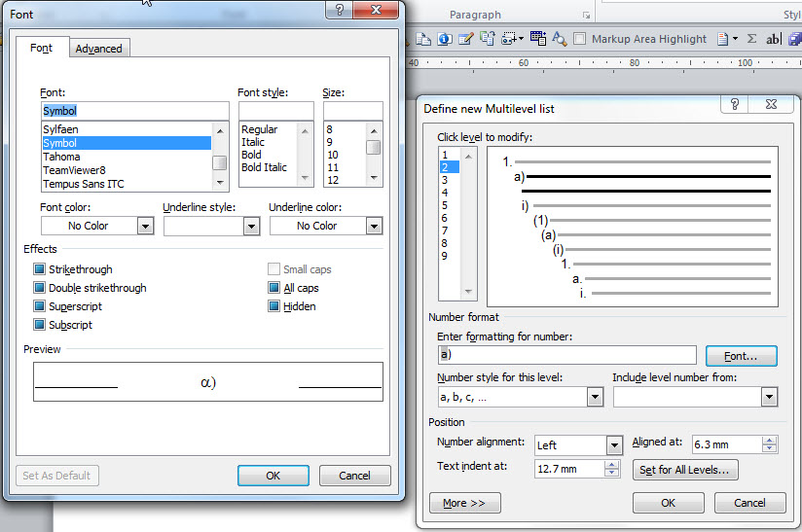
Task: Open Include level number from dropdown
Action: 769,397
